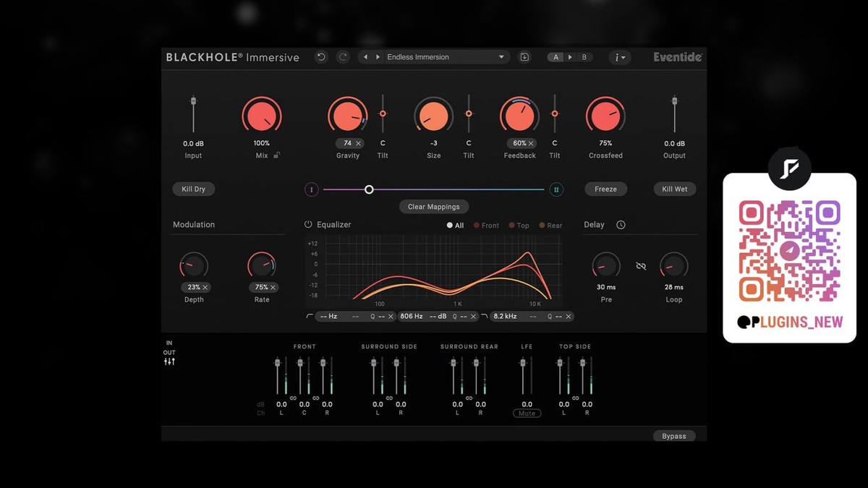The height and width of the screenshot is (488, 868).
Task: Click the LFE channel fader
Action: (523, 376)
